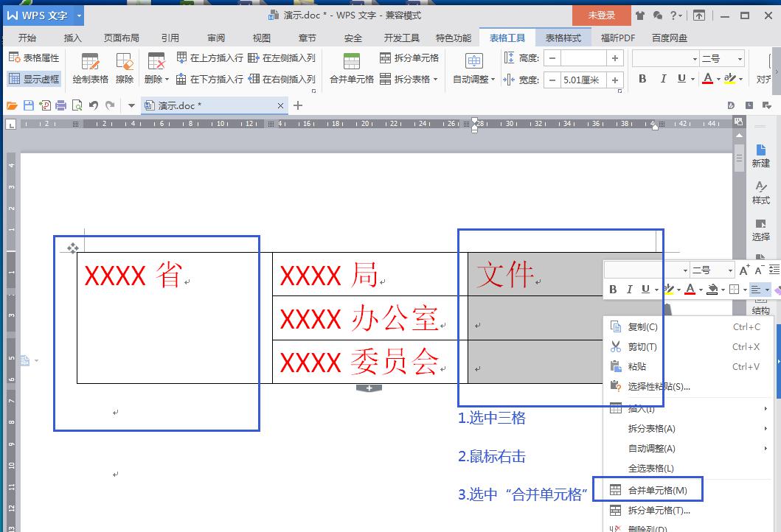Toggle Bold in the ribbon
The height and width of the screenshot is (532, 781).
coord(642,79)
